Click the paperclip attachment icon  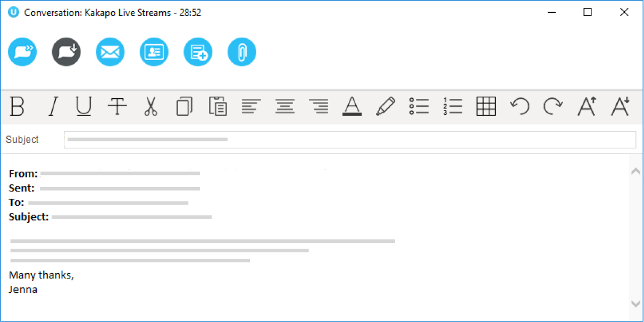coord(242,52)
